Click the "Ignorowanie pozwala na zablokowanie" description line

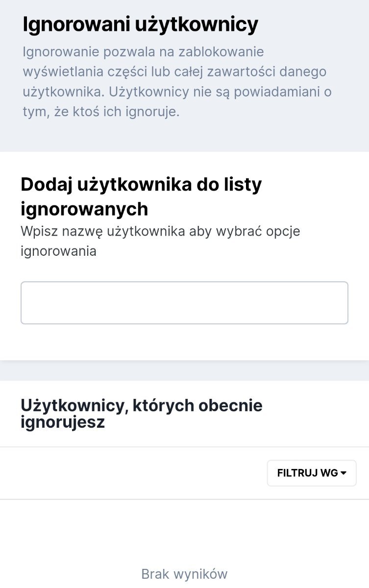point(143,52)
